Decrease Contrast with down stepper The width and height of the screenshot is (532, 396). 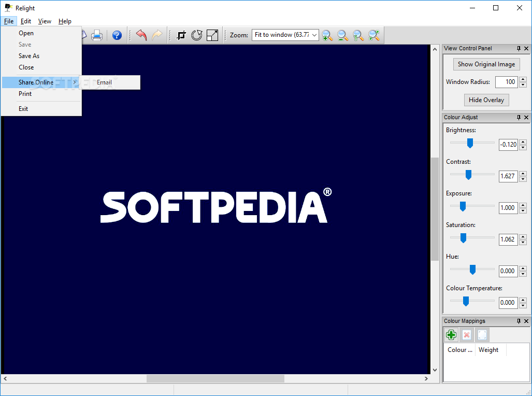point(523,179)
